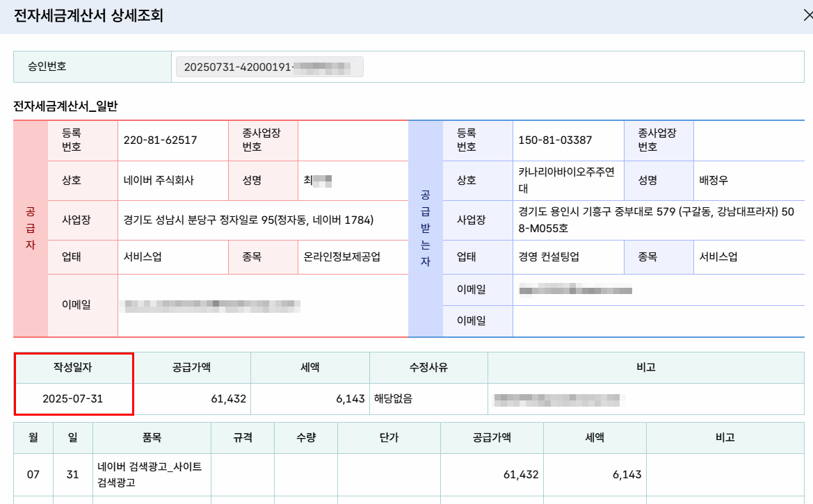The width and height of the screenshot is (813, 504).
Task: Click the approval number field
Action: 270,67
